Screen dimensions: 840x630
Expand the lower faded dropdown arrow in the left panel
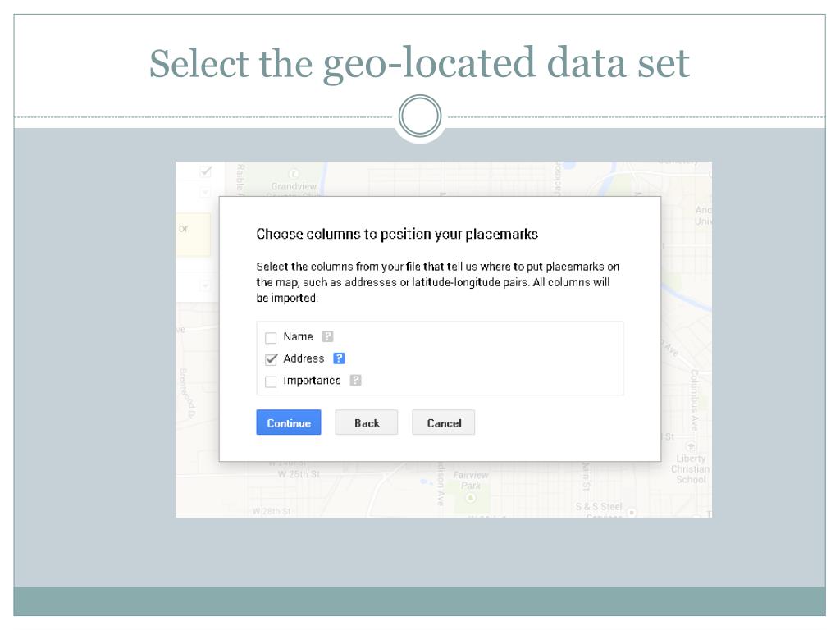tap(205, 285)
